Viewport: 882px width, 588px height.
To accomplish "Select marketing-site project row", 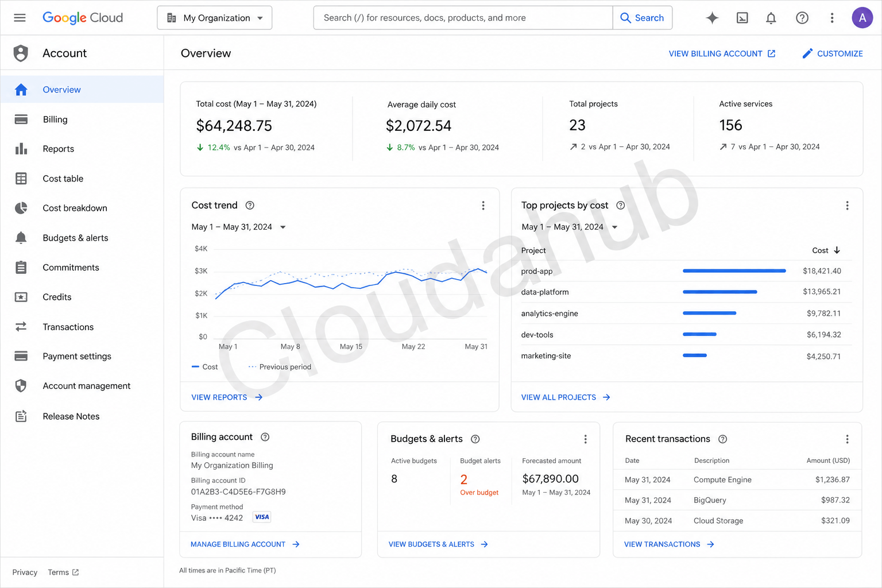I will [686, 356].
